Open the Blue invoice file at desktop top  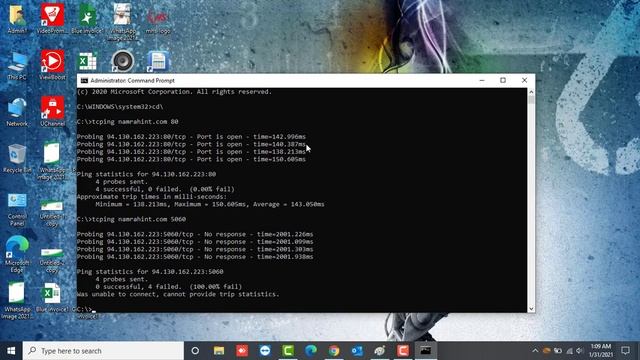(87, 18)
